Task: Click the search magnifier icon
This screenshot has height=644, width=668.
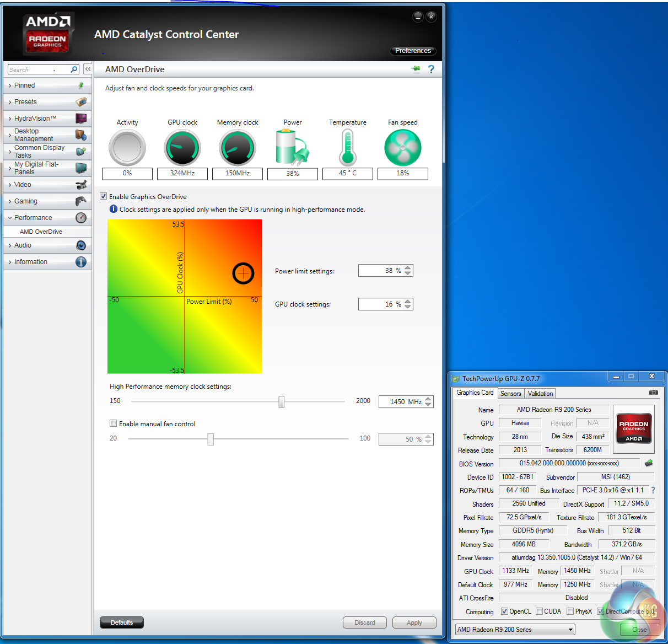Action: tap(74, 69)
